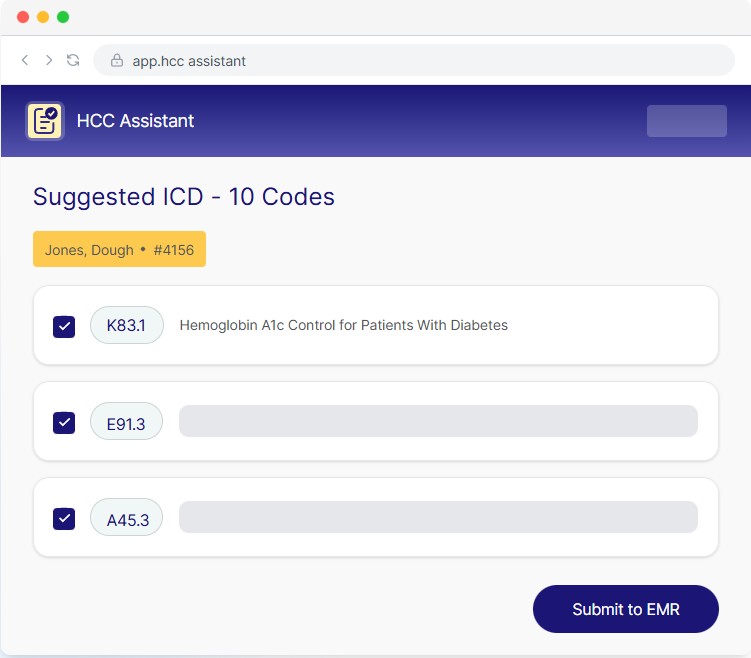Screen dimensions: 751x658
Task: Go back using browser back arrow
Action: [26, 60]
